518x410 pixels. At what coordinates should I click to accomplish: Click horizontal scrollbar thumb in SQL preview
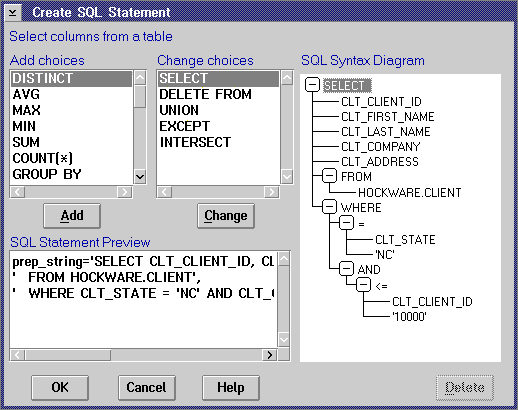68,355
